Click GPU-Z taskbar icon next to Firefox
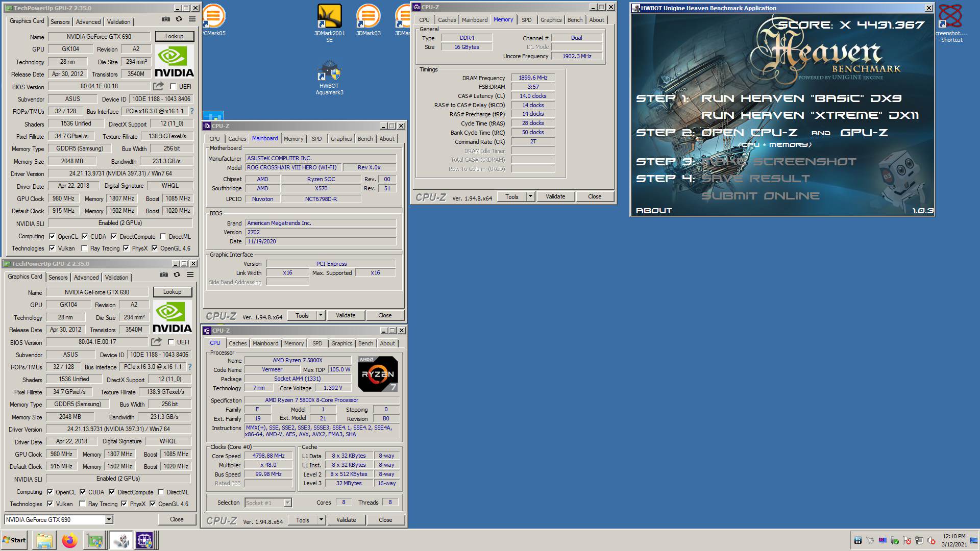Image resolution: width=980 pixels, height=551 pixels. [x=95, y=540]
